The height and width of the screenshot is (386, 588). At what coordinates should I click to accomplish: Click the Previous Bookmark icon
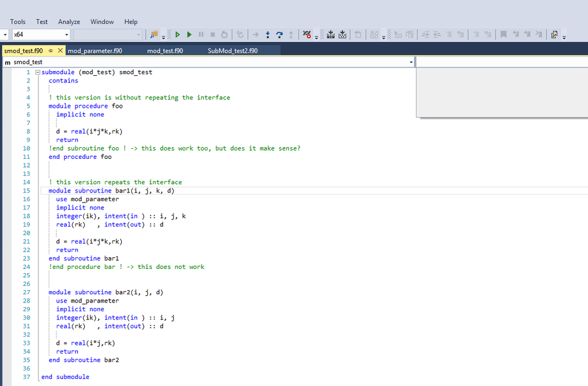(516, 35)
